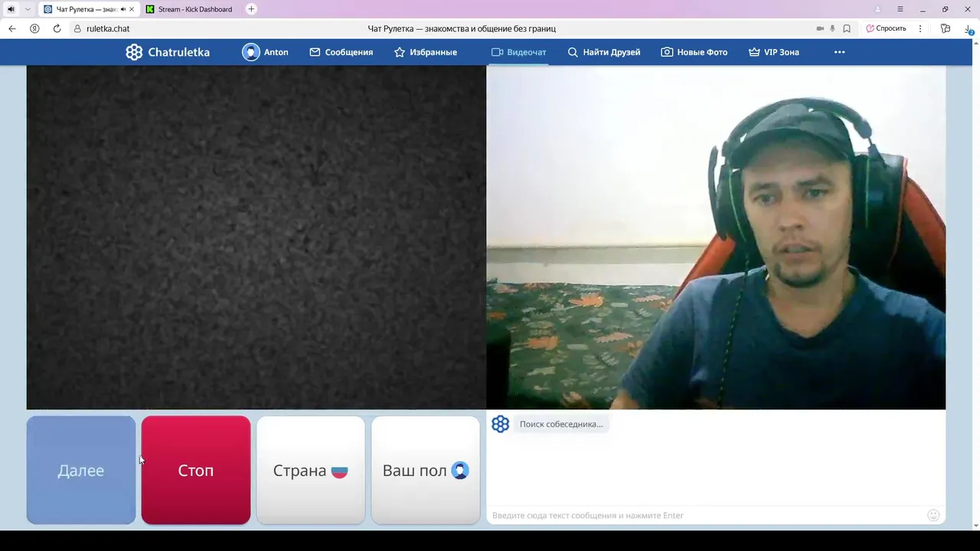Open the Yandex home button
The image size is (980, 551).
(34, 28)
